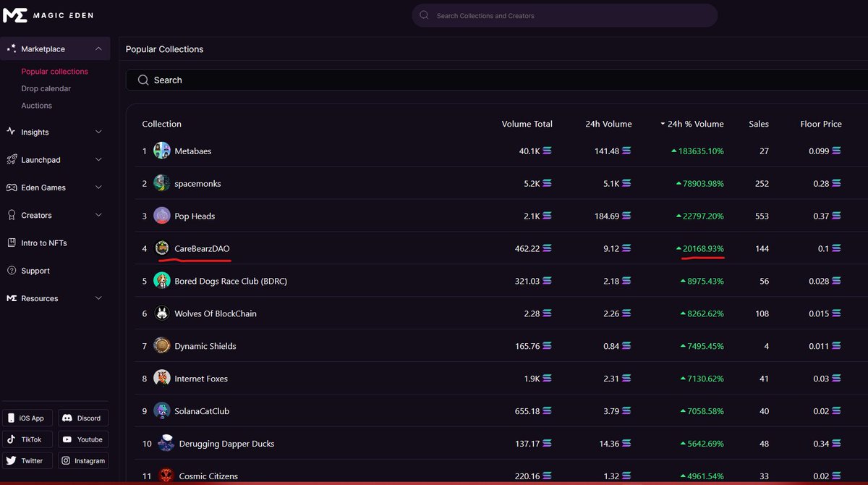The height and width of the screenshot is (485, 868).
Task: Open the iOS App button
Action: point(27,418)
